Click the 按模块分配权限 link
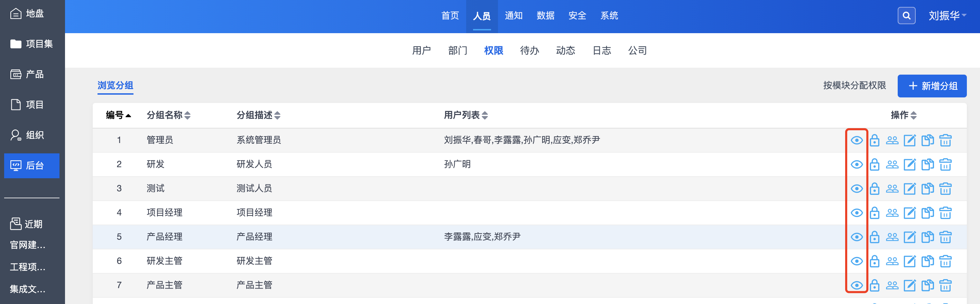 [854, 86]
